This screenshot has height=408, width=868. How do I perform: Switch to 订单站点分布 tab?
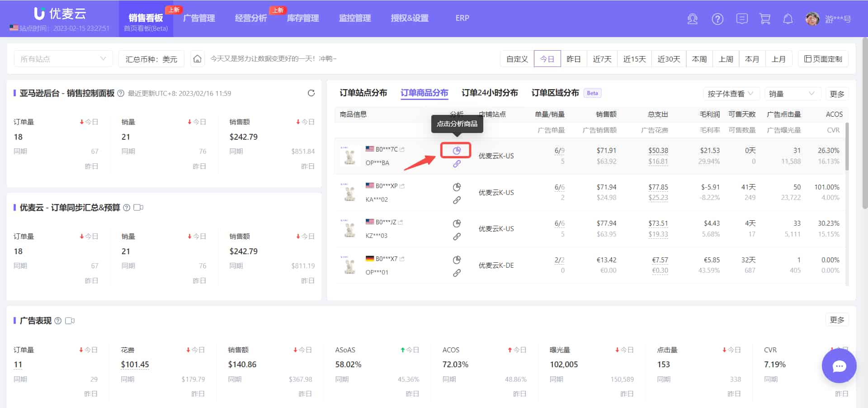point(363,93)
